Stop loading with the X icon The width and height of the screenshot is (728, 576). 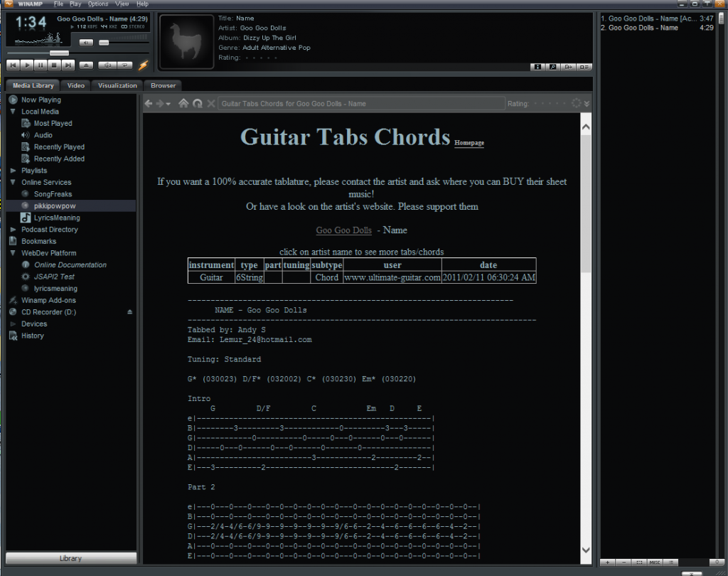click(x=210, y=104)
